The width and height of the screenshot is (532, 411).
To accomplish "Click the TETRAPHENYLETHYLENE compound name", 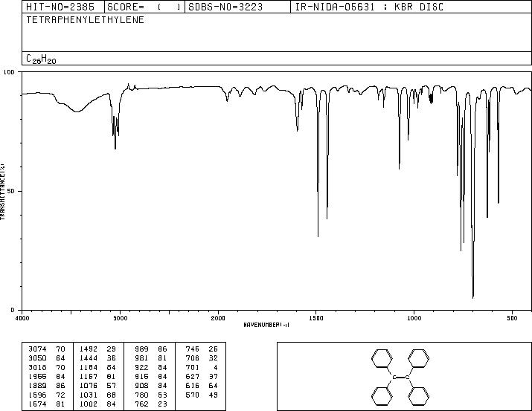I will tap(85, 20).
